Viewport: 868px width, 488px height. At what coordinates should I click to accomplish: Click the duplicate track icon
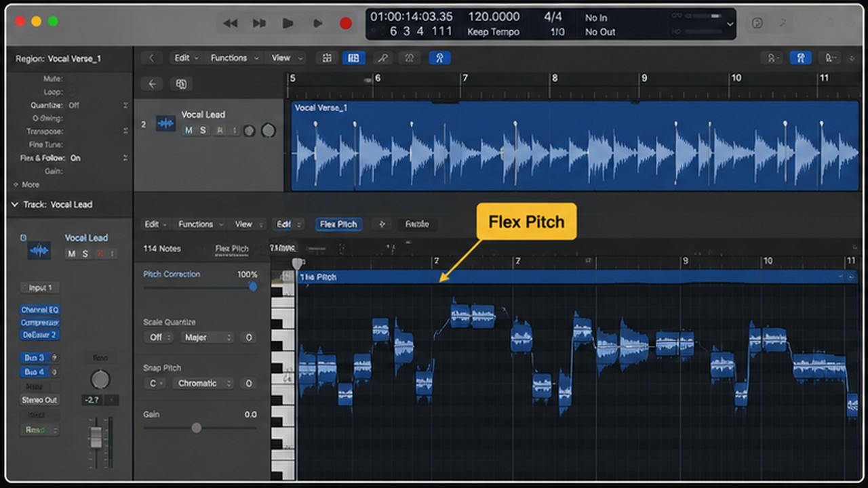tap(181, 84)
